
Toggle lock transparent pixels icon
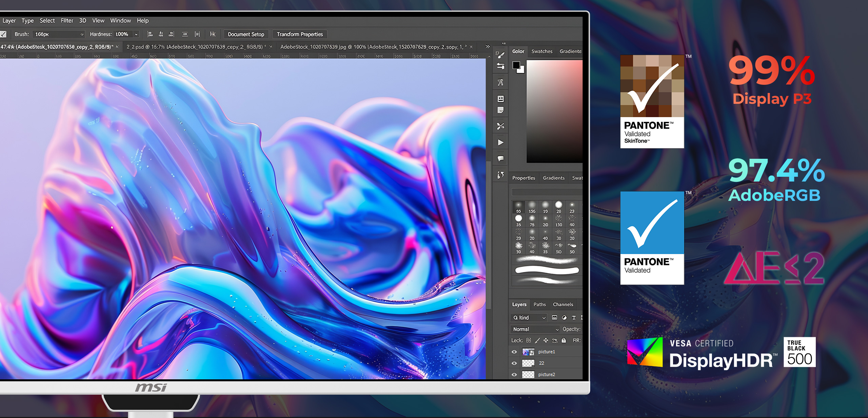(x=529, y=340)
